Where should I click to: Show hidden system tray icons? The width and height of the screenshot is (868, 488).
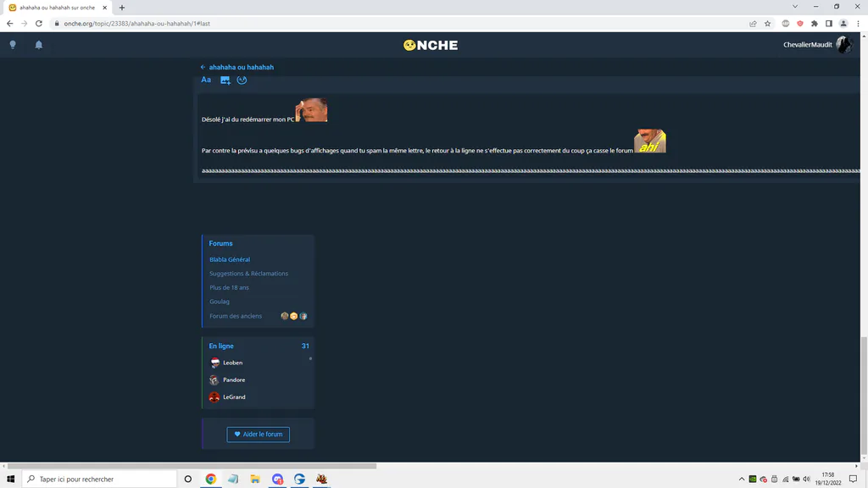point(741,480)
